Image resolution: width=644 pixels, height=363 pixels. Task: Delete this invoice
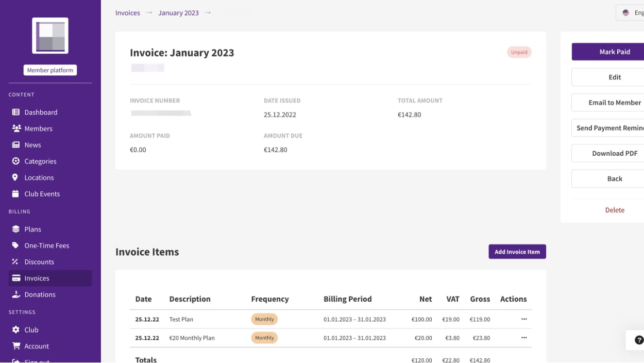(615, 210)
